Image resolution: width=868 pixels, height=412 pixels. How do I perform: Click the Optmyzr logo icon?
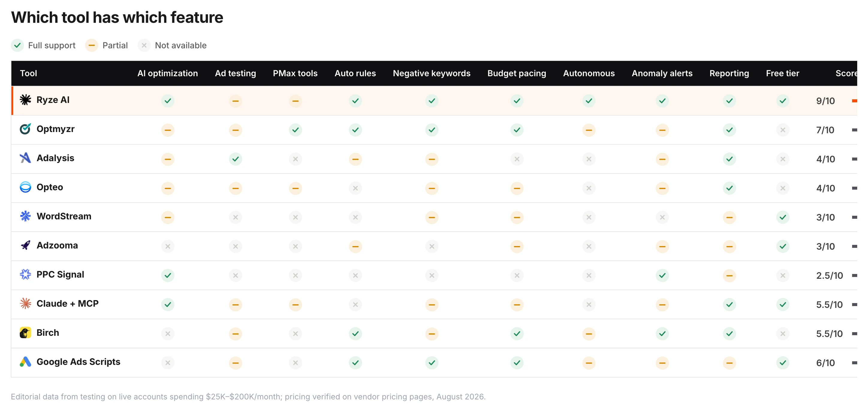coord(25,129)
